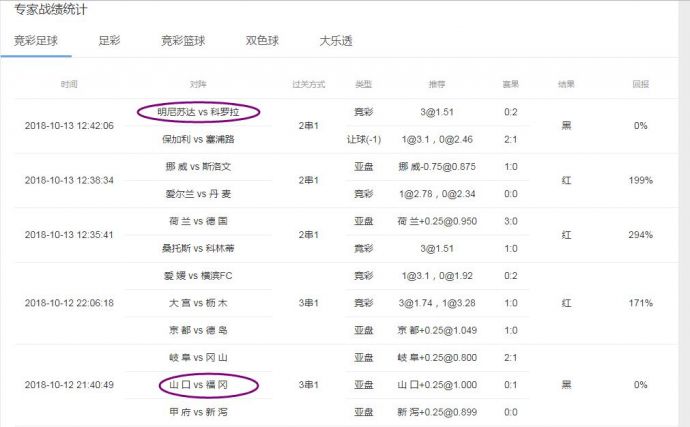Click the 挪威 vs 斯洛文 match
The height and width of the screenshot is (427, 690).
pos(198,167)
